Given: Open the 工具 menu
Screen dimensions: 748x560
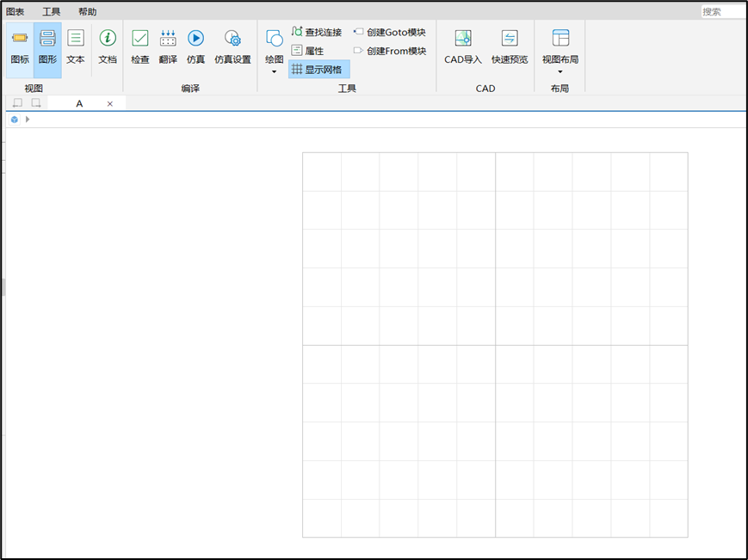Looking at the screenshot, I should pos(51,11).
